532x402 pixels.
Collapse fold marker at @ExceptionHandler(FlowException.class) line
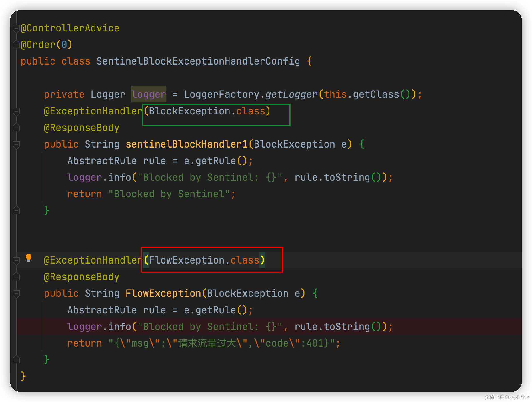tap(16, 260)
